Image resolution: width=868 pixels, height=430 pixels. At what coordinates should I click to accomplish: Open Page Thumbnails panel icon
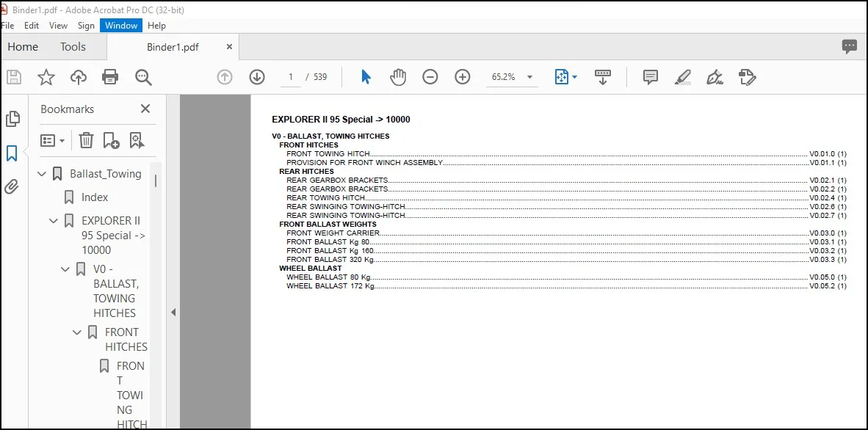pyautogui.click(x=12, y=119)
